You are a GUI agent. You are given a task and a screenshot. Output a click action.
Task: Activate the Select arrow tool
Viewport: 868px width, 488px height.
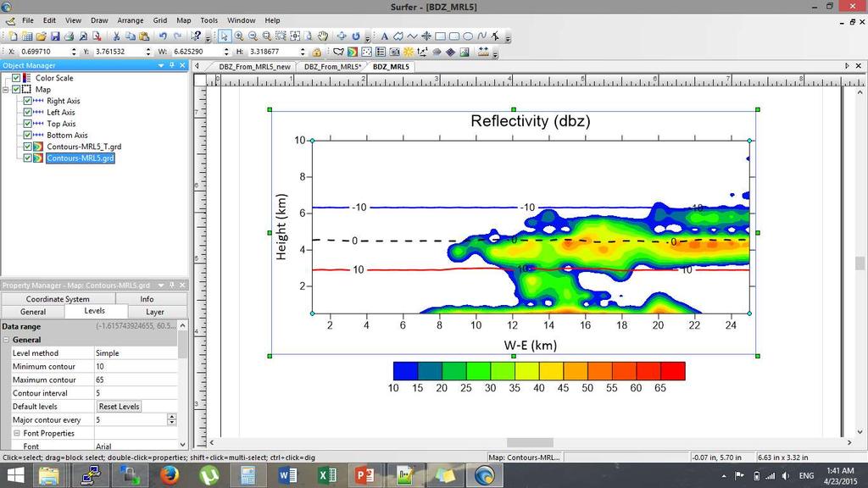click(x=225, y=36)
